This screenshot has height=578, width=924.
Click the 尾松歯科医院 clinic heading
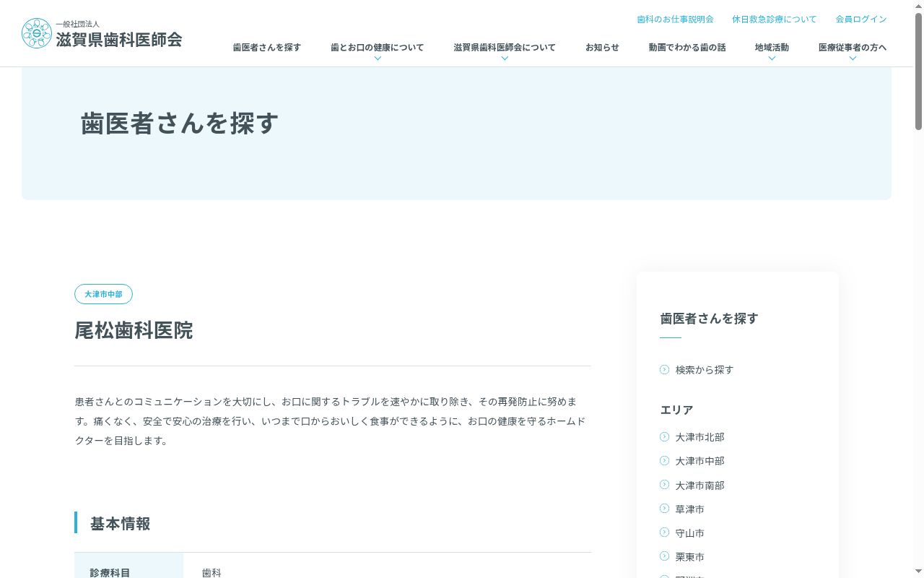pyautogui.click(x=134, y=330)
